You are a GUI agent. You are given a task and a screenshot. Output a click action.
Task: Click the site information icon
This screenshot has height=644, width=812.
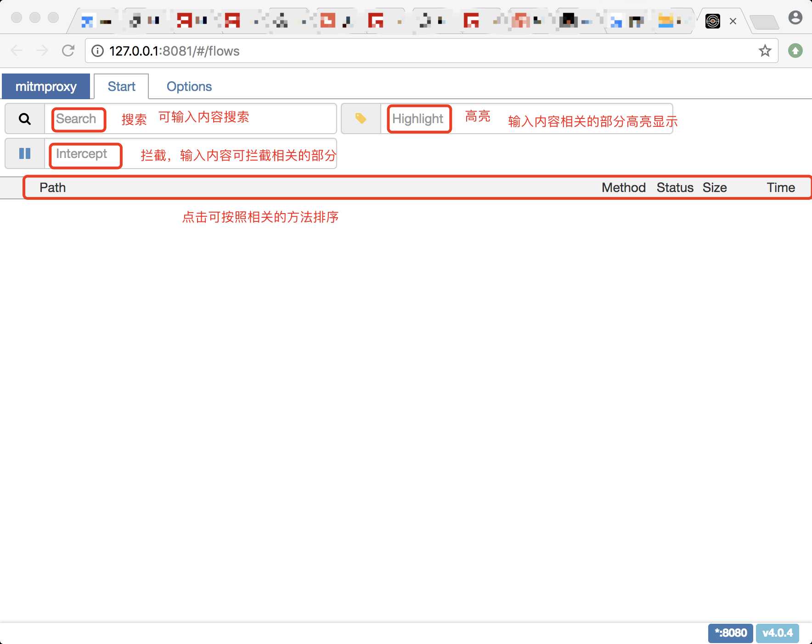click(x=97, y=51)
